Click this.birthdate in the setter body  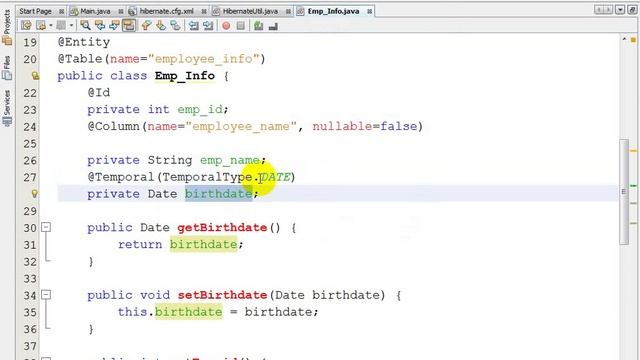tap(170, 312)
